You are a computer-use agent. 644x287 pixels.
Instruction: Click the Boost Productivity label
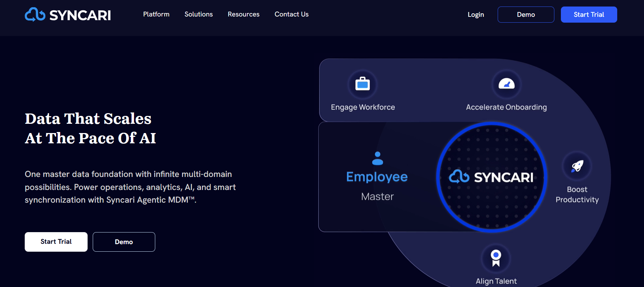coord(577,194)
